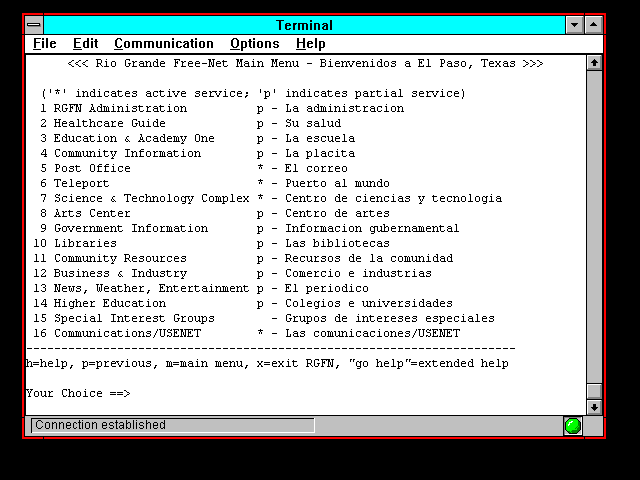This screenshot has height=480, width=640.
Task: Click the Connection established status field
Action: pyautogui.click(x=172, y=425)
